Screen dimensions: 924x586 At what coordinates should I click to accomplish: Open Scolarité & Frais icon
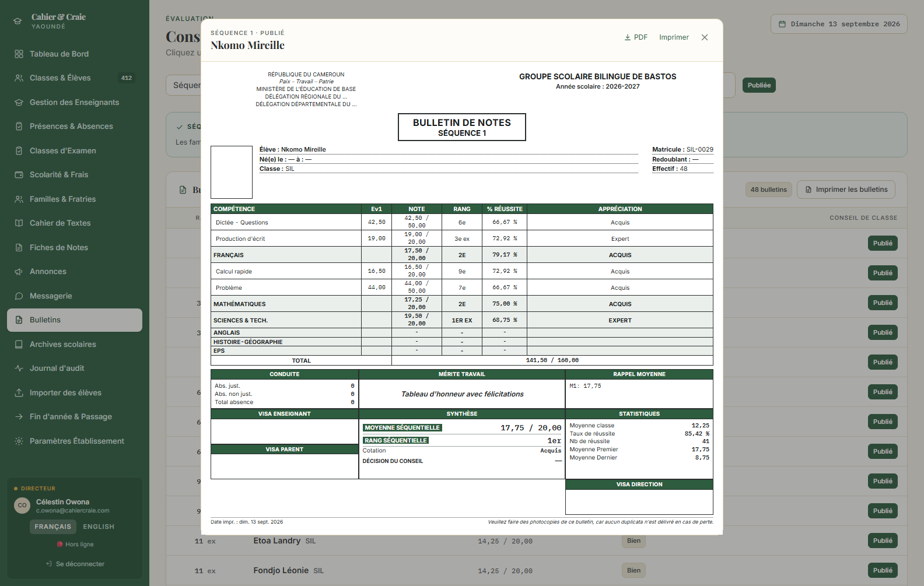tap(19, 174)
